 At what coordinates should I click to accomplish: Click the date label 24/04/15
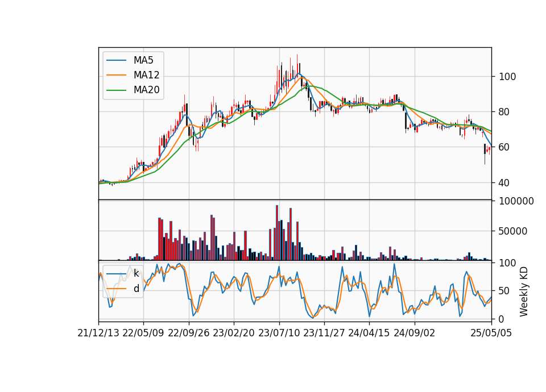369,333
